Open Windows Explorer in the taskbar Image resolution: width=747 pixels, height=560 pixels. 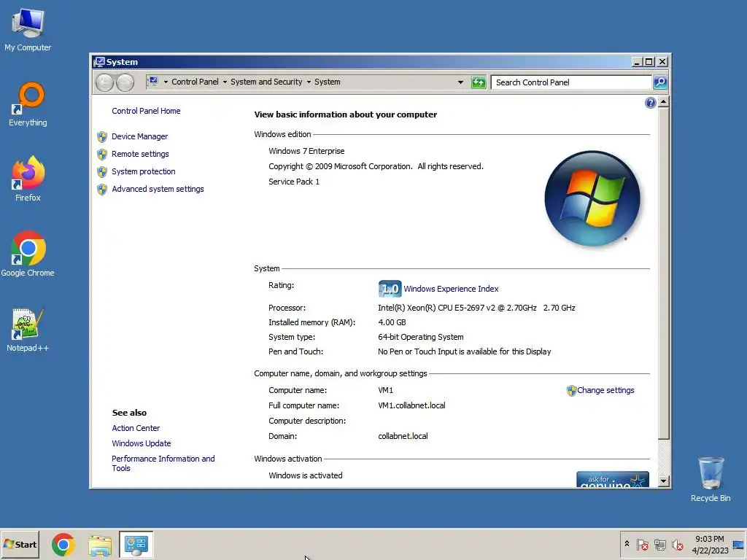click(x=100, y=545)
